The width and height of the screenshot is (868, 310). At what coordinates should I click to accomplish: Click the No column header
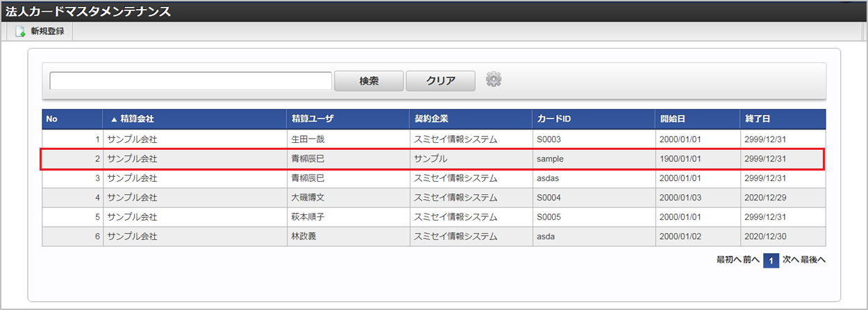tap(72, 119)
